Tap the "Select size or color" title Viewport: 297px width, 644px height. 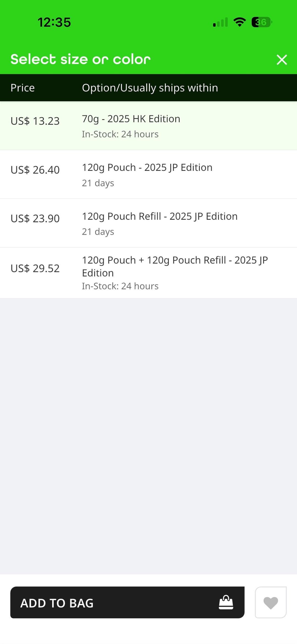pos(81,59)
